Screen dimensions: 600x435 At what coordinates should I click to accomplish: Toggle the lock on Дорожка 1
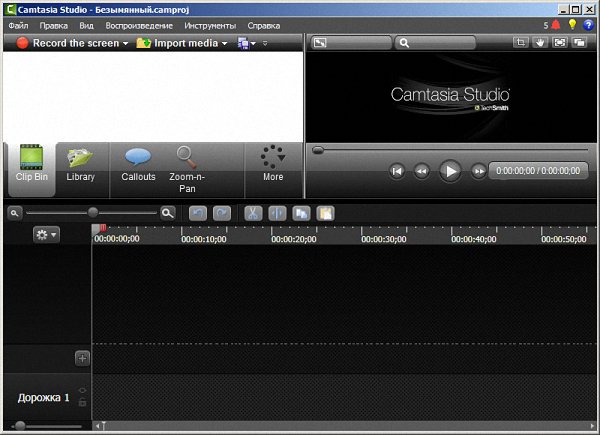[82, 402]
